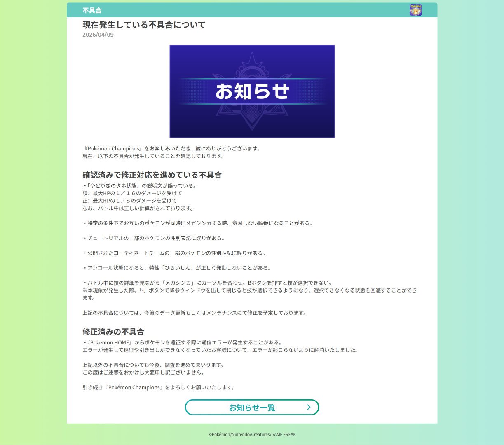Click the bullet about コーディネートチーム gender notation
This screenshot has height=445, width=504.
(174, 253)
